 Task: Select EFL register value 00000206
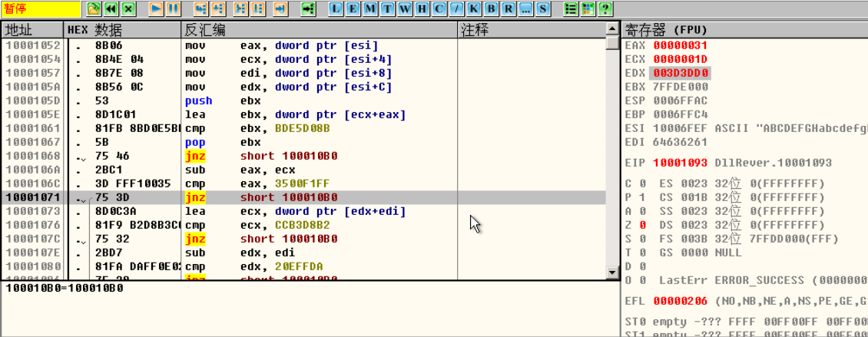tap(681, 302)
